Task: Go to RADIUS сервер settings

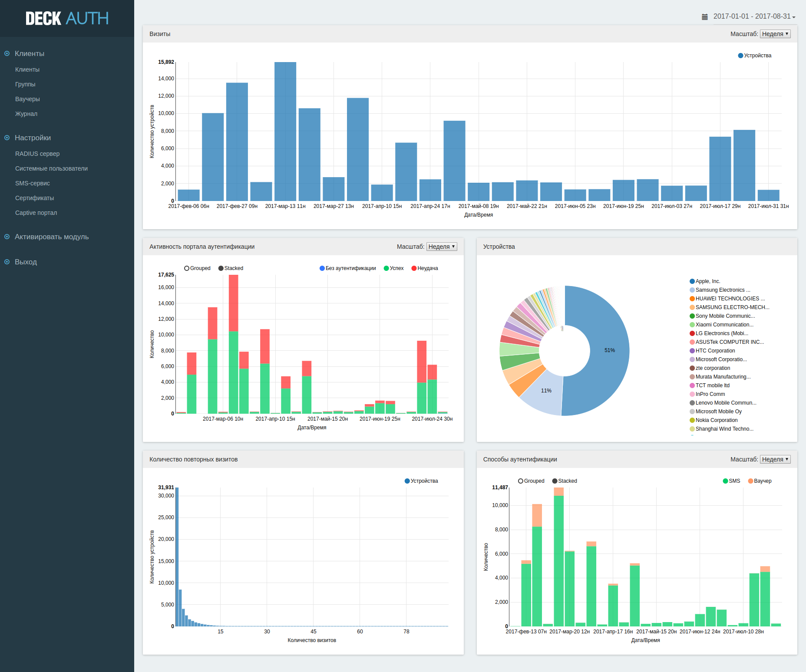Action: point(37,154)
